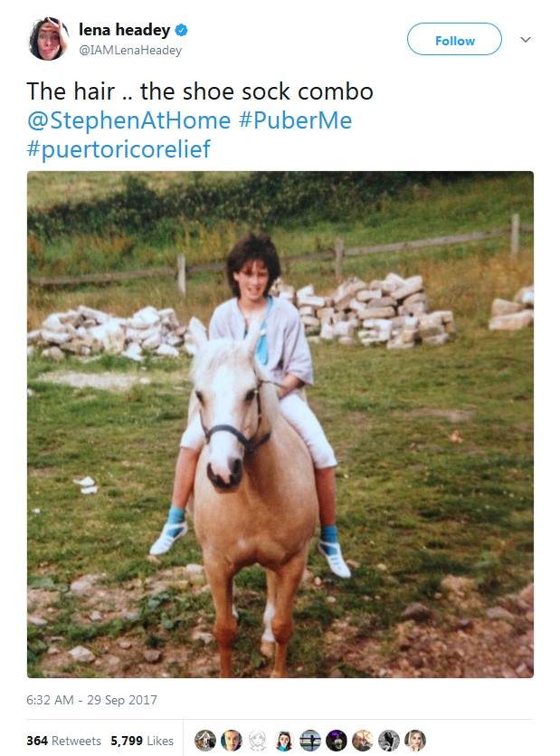Image resolution: width=560 pixels, height=756 pixels.
Task: Click the lena headey display name
Action: 124,30
